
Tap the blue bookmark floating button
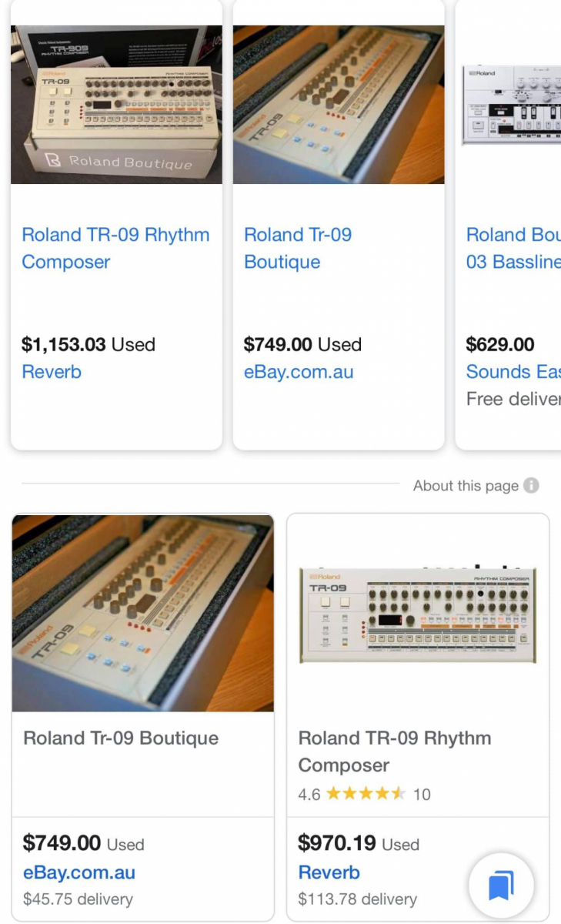[x=501, y=886]
